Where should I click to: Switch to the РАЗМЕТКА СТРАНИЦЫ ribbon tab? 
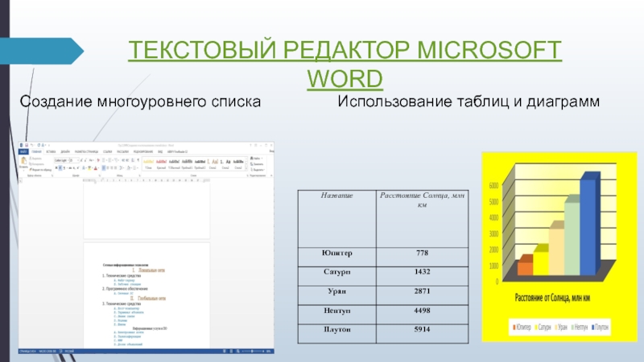point(86,151)
